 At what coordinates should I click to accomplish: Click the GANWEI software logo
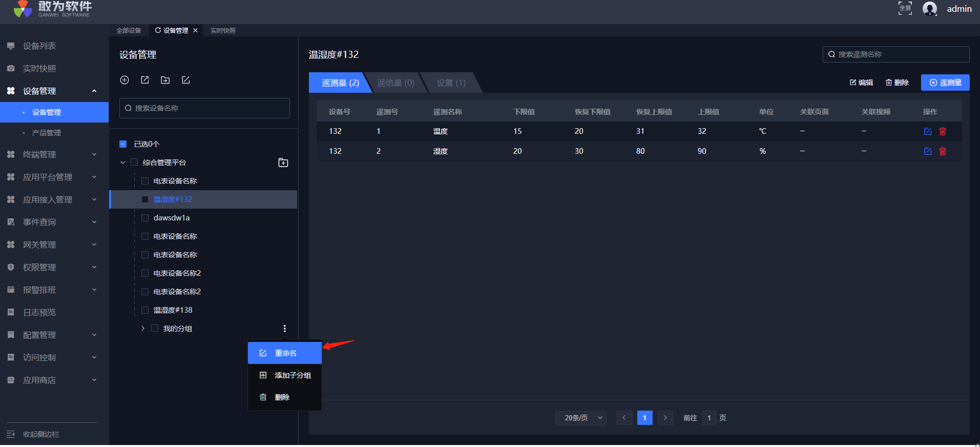point(52,9)
